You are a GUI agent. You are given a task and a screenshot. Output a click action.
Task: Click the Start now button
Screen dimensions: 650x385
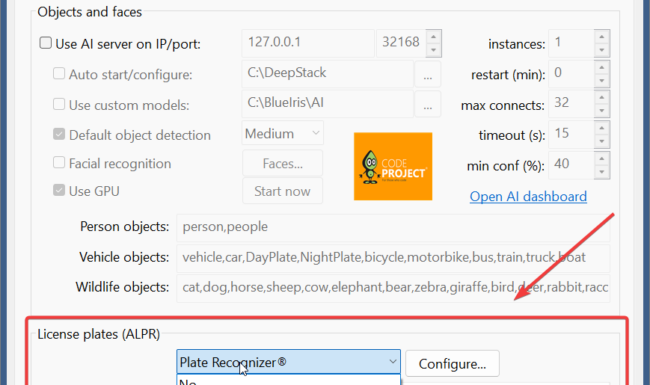pyautogui.click(x=282, y=191)
